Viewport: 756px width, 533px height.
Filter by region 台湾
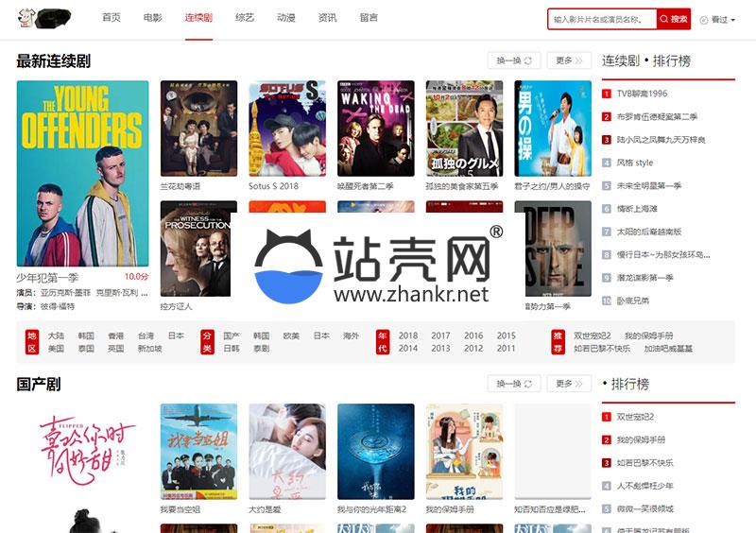tap(146, 335)
